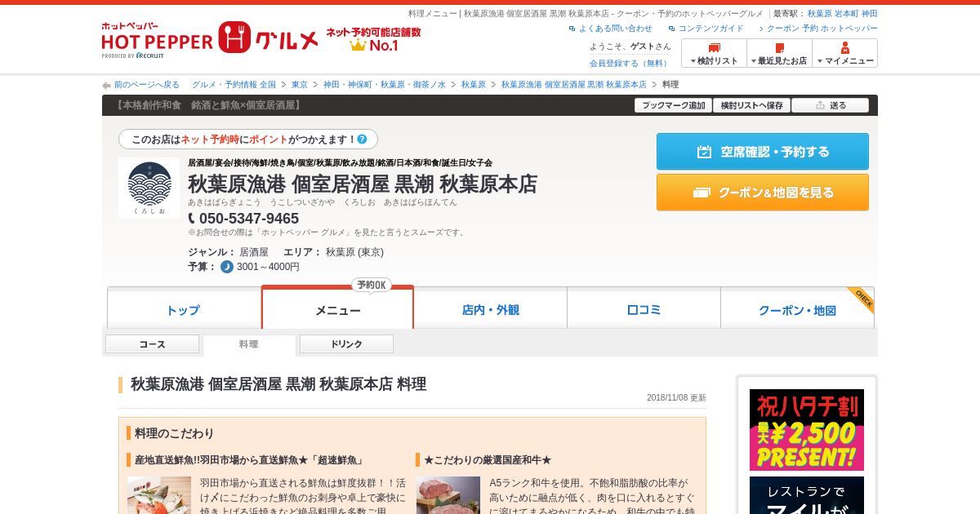Click breadcrumb グルメ・予約情報 全国

pyautogui.click(x=234, y=85)
